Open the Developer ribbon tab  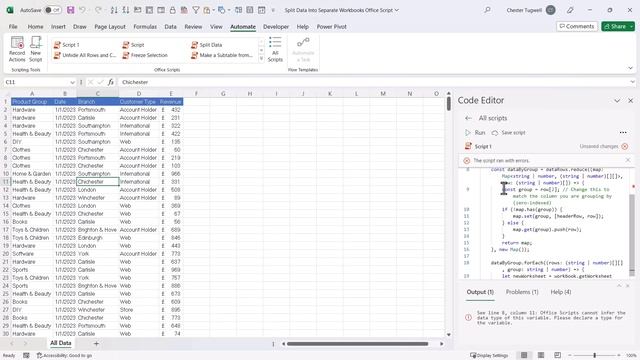point(276,27)
